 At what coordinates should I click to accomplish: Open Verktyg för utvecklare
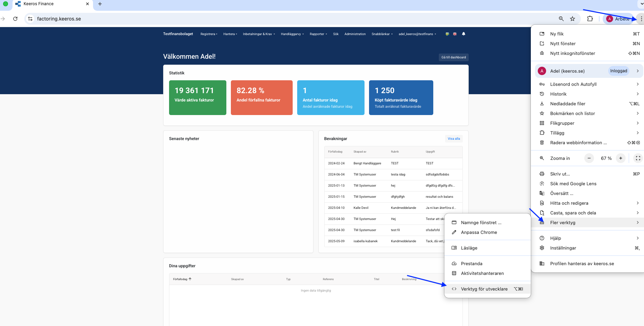click(487, 289)
